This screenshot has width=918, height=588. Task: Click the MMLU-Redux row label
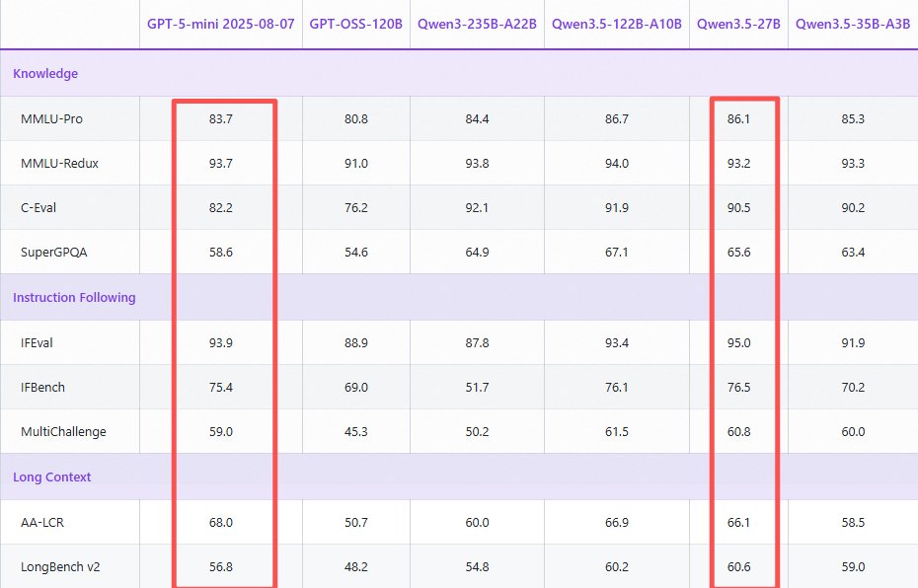tap(59, 163)
